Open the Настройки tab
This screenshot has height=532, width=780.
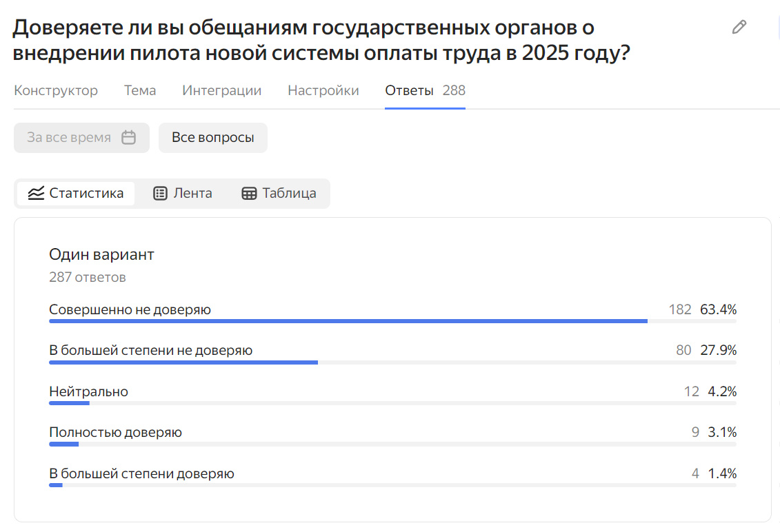coord(323,90)
